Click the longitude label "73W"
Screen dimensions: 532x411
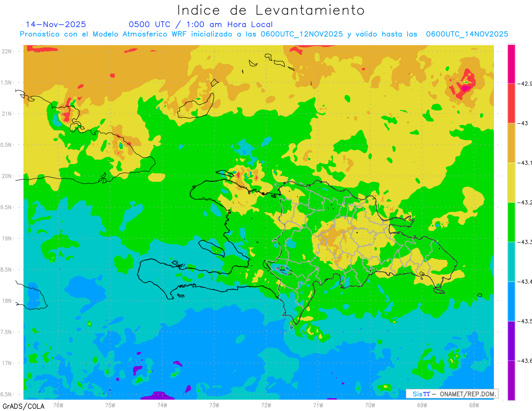(x=214, y=405)
